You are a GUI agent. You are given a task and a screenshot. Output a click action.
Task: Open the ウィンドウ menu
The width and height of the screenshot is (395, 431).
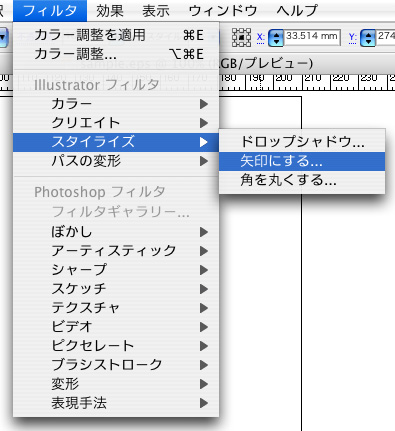tap(223, 11)
